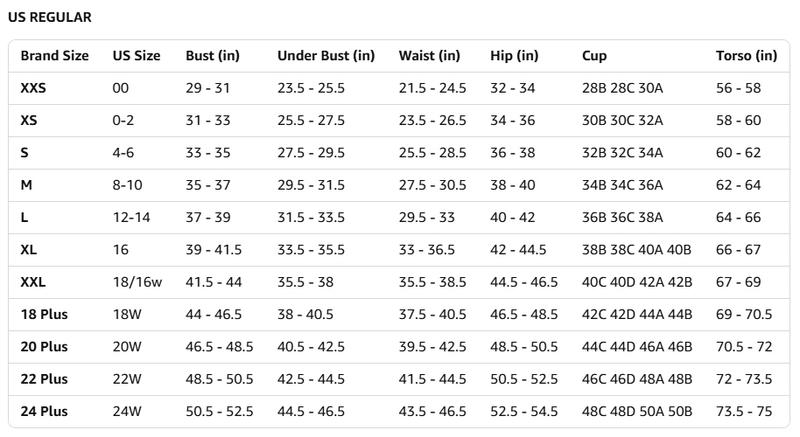Select the Brand Size column header
Viewport: 800px width, 437px height.
55,56
